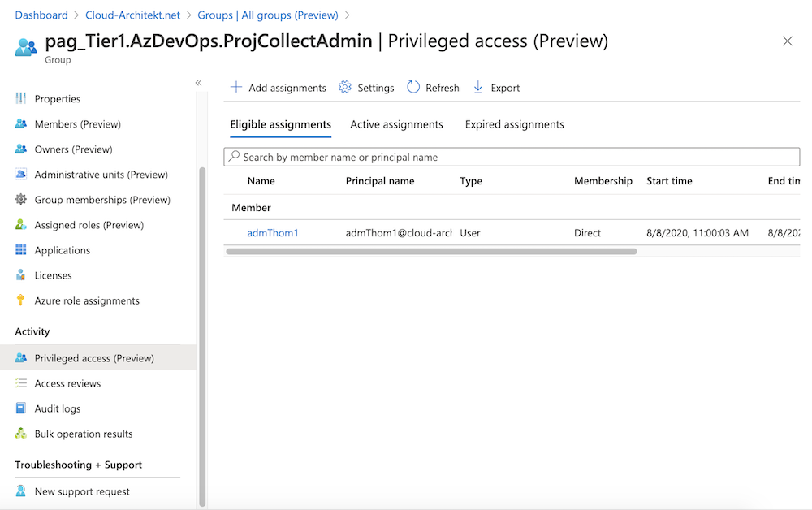
Task: Click the Bulk operation results icon
Action: [x=21, y=434]
